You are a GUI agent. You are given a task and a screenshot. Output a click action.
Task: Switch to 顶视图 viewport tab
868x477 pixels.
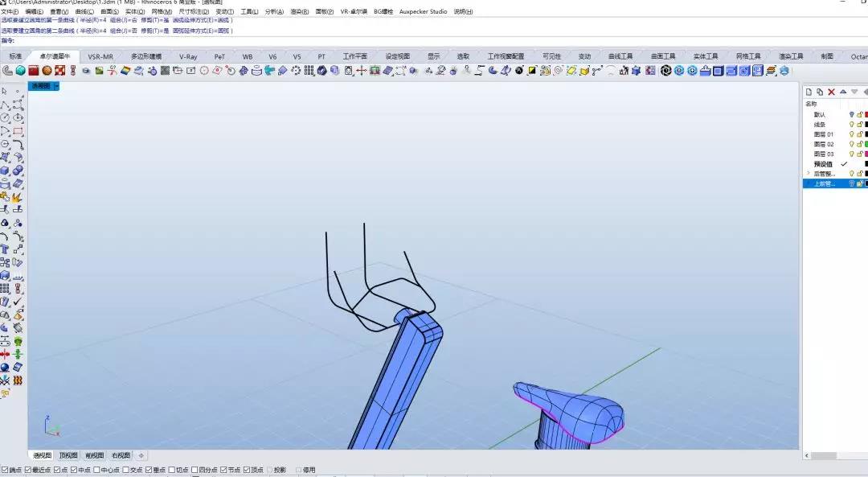68,455
